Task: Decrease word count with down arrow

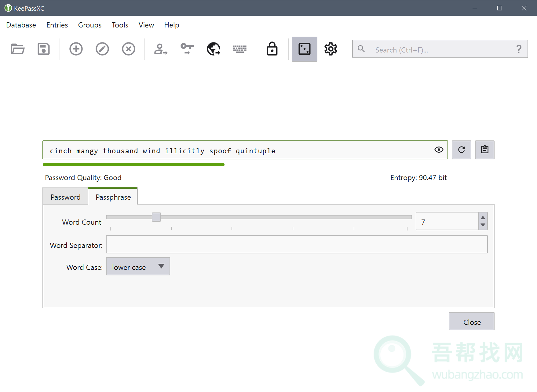Action: 483,225
